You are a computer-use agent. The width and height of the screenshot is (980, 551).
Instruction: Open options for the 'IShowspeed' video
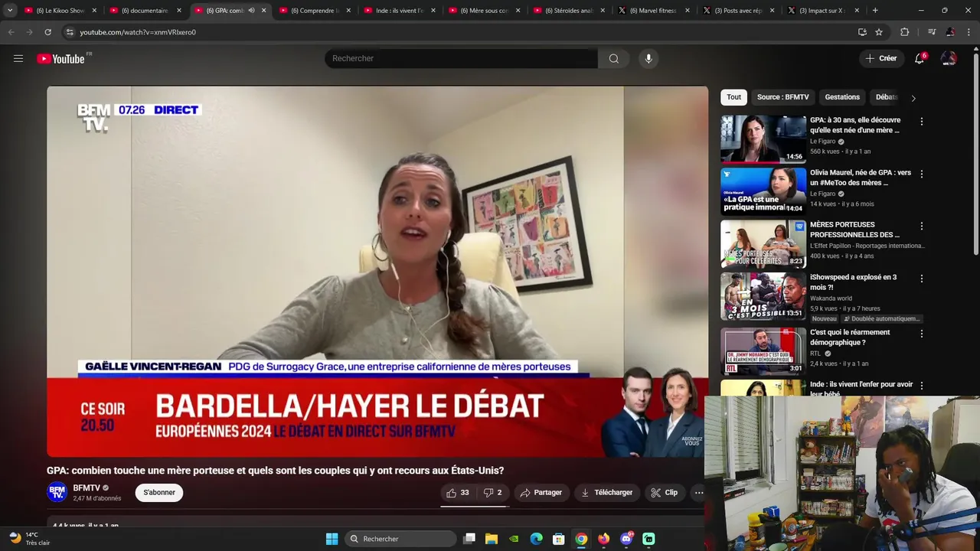(922, 279)
